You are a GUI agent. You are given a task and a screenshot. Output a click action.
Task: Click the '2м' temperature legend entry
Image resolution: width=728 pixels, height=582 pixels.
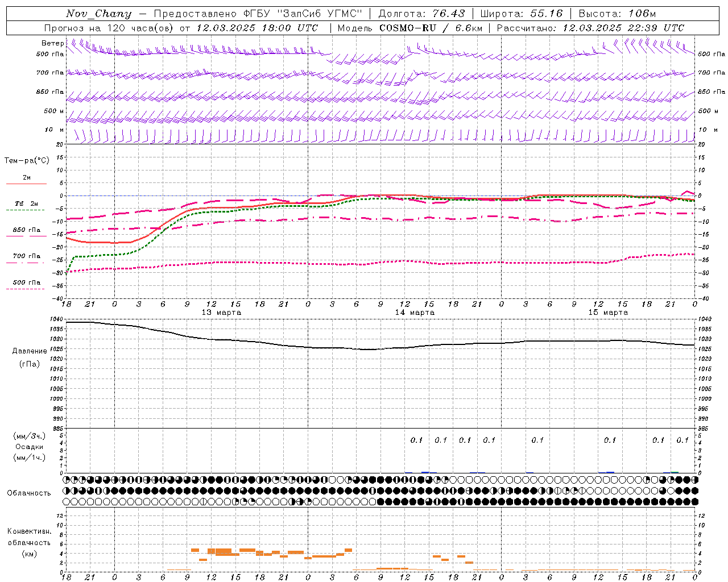point(27,178)
